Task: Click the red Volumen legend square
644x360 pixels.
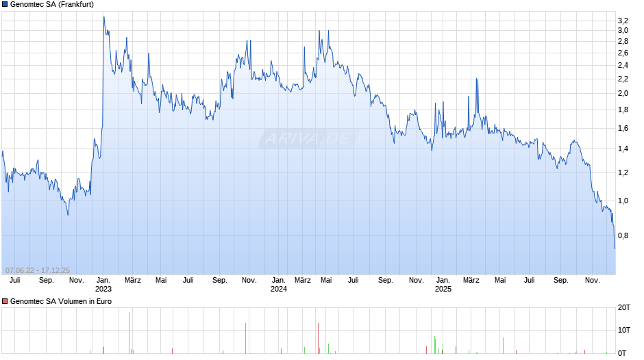Action: [5, 301]
